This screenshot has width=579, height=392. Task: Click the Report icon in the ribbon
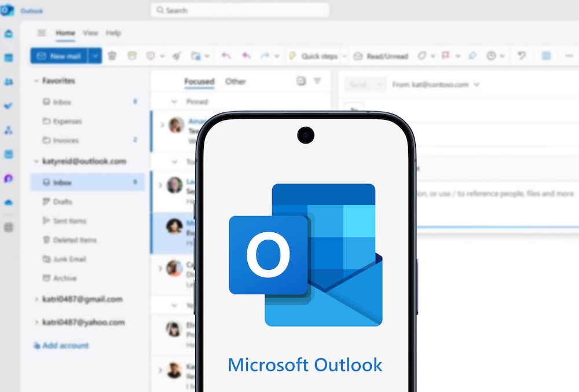[x=151, y=56]
